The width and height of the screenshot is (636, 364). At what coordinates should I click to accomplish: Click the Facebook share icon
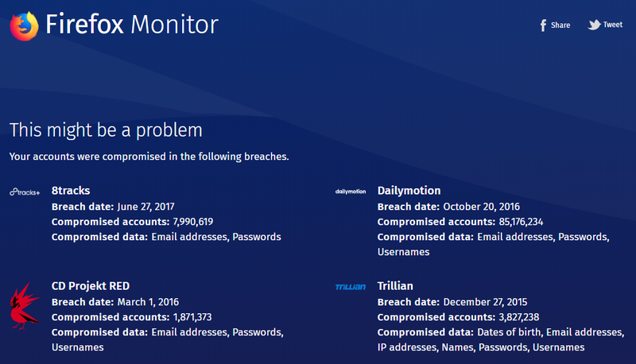click(543, 25)
